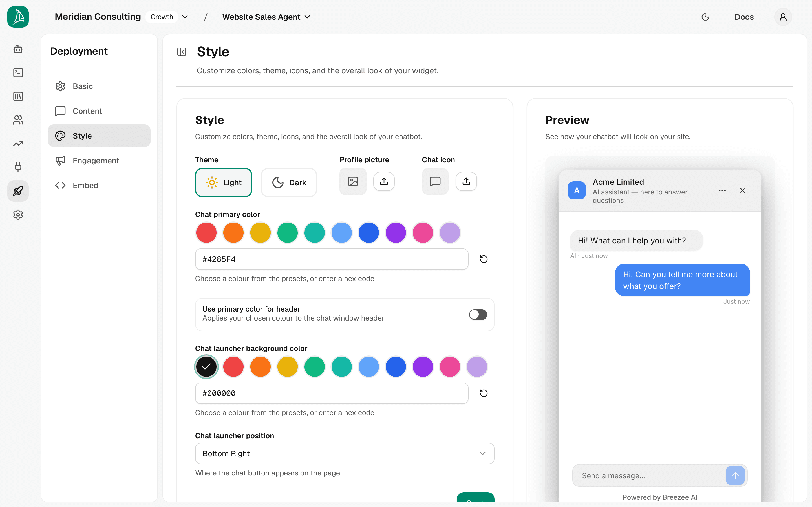Image resolution: width=812 pixels, height=507 pixels.
Task: Expand the Chat launcher position dropdown
Action: pos(345,453)
